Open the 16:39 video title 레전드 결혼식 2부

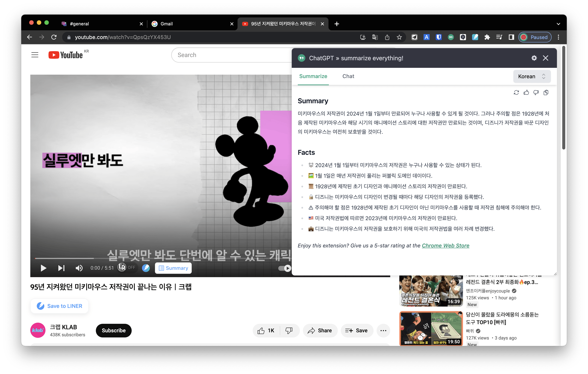[x=502, y=282]
